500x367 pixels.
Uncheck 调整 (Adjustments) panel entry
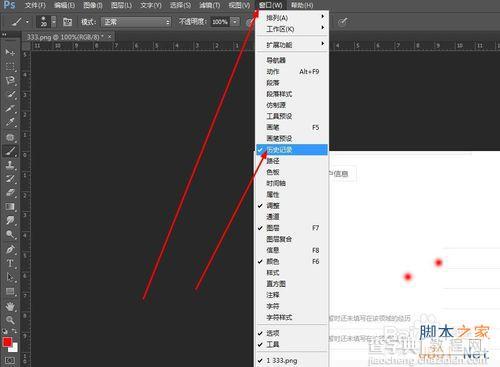tap(292, 206)
